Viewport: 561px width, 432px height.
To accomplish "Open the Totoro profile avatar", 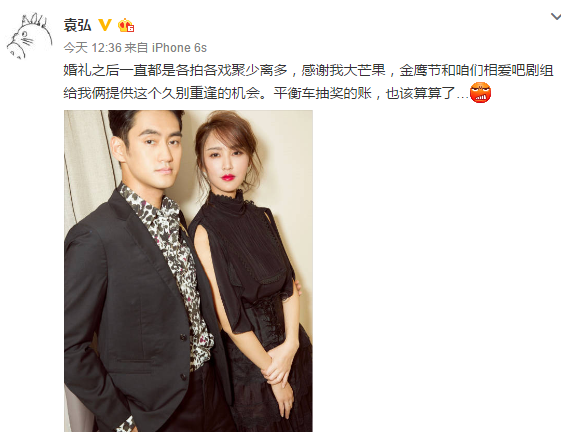I will [x=29, y=36].
